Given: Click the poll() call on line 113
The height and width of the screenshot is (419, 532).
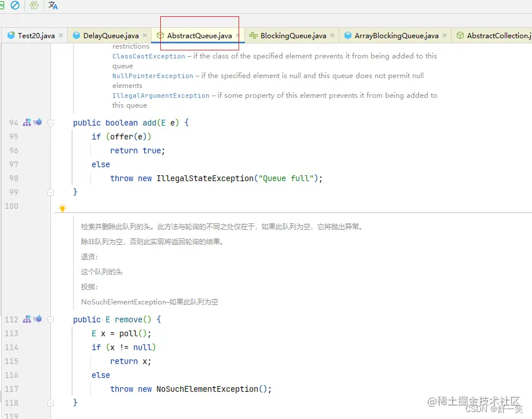Looking at the screenshot, I should [133, 333].
